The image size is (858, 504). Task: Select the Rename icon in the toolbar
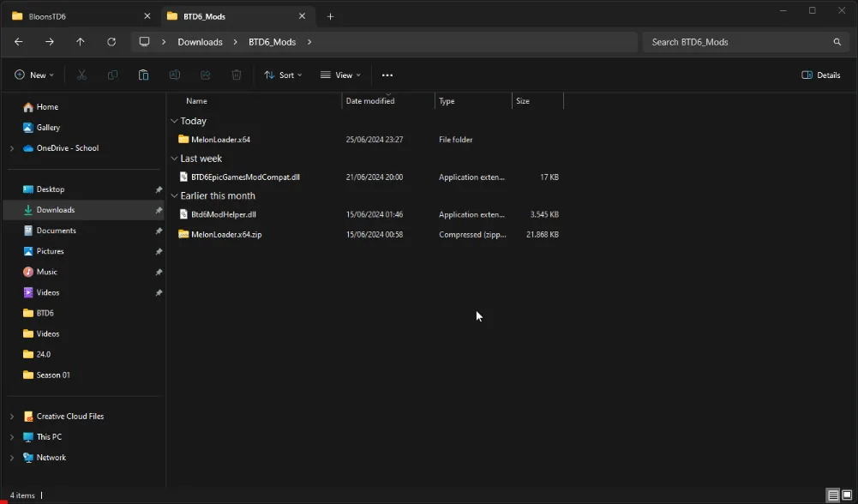coord(174,75)
